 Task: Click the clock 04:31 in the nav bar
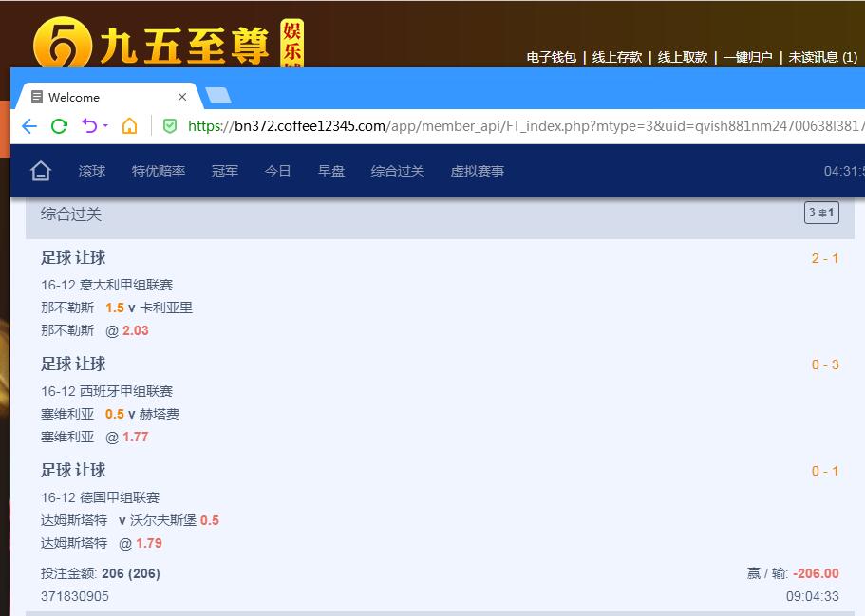844,171
